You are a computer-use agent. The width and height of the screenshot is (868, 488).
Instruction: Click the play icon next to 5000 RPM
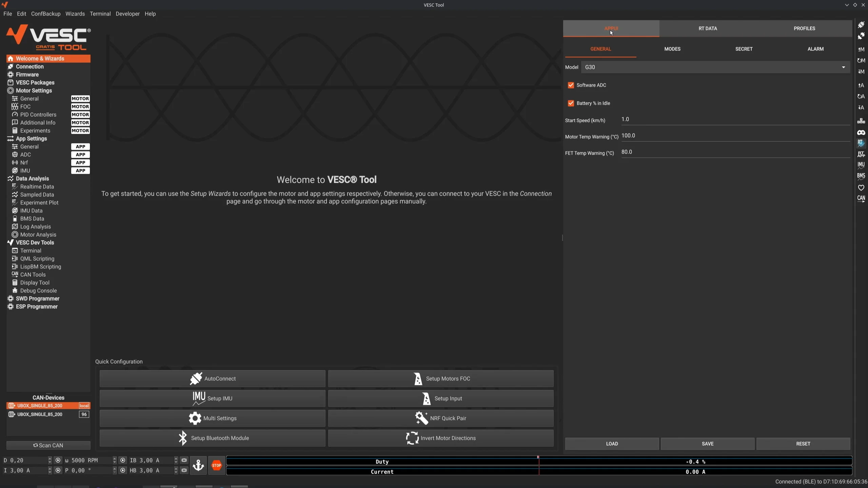123,460
